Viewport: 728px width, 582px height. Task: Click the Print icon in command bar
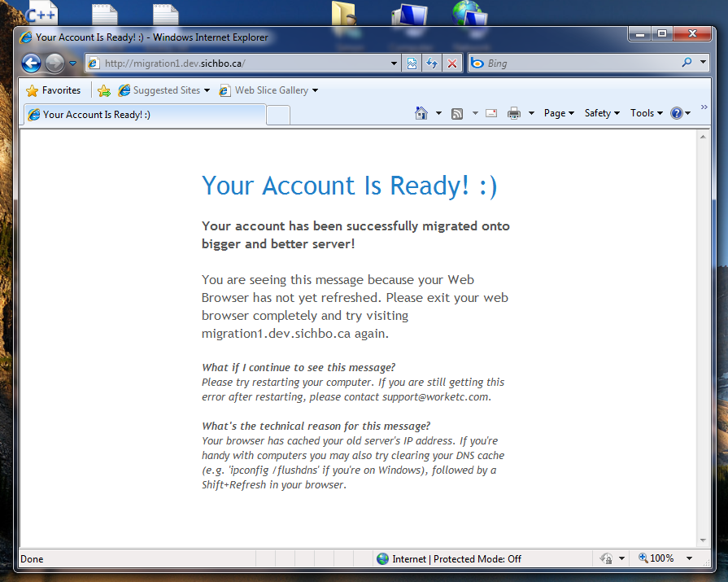pyautogui.click(x=513, y=114)
